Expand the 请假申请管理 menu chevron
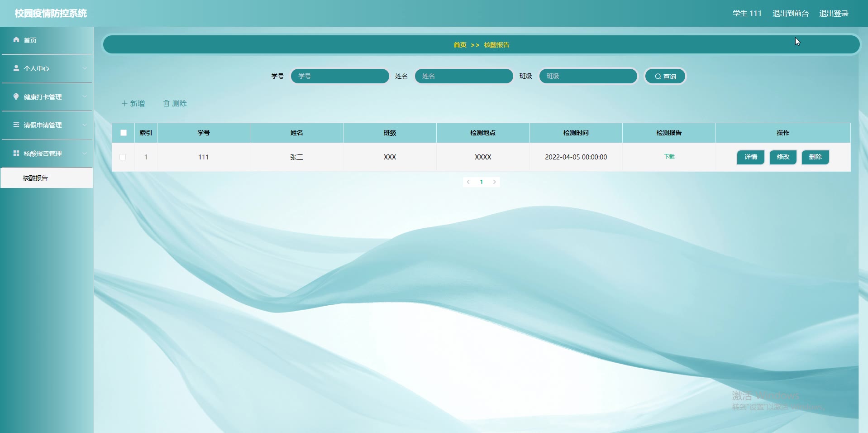 85,125
